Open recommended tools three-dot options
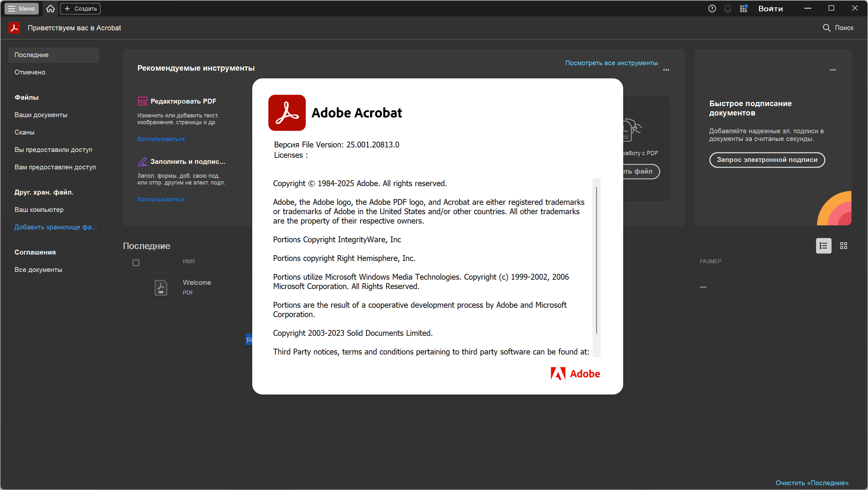The width and height of the screenshot is (868, 490). coord(666,70)
